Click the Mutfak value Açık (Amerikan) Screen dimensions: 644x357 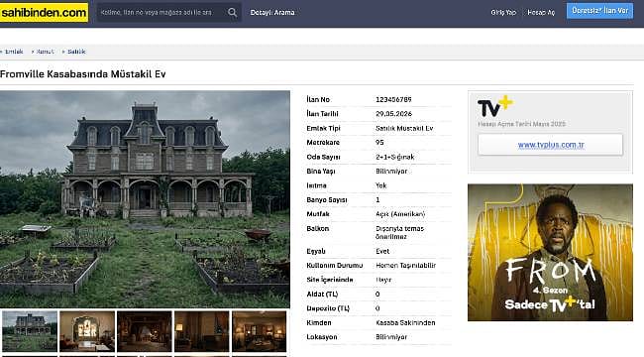coord(400,214)
